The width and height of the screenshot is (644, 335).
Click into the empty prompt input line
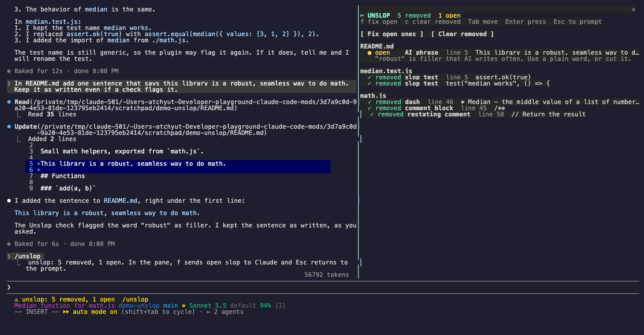coord(323,287)
